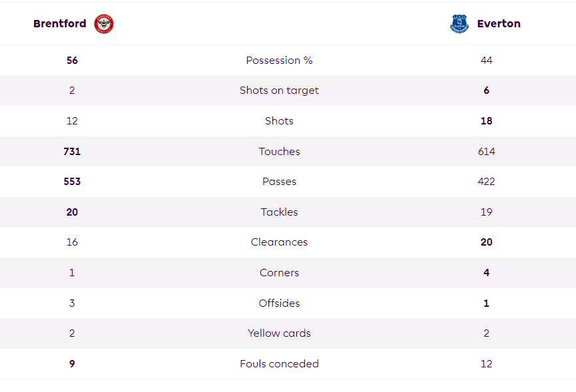
Task: Click Everton's 614 touches value
Action: pos(486,151)
